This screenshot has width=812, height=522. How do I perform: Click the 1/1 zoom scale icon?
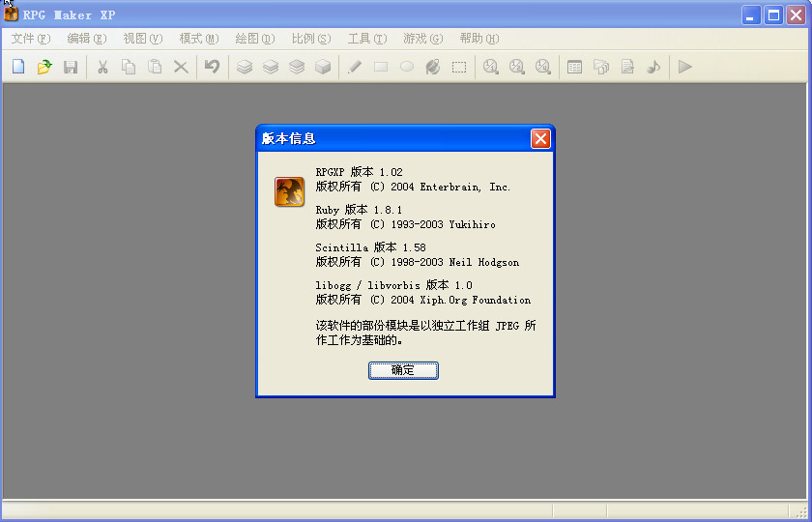(490, 67)
